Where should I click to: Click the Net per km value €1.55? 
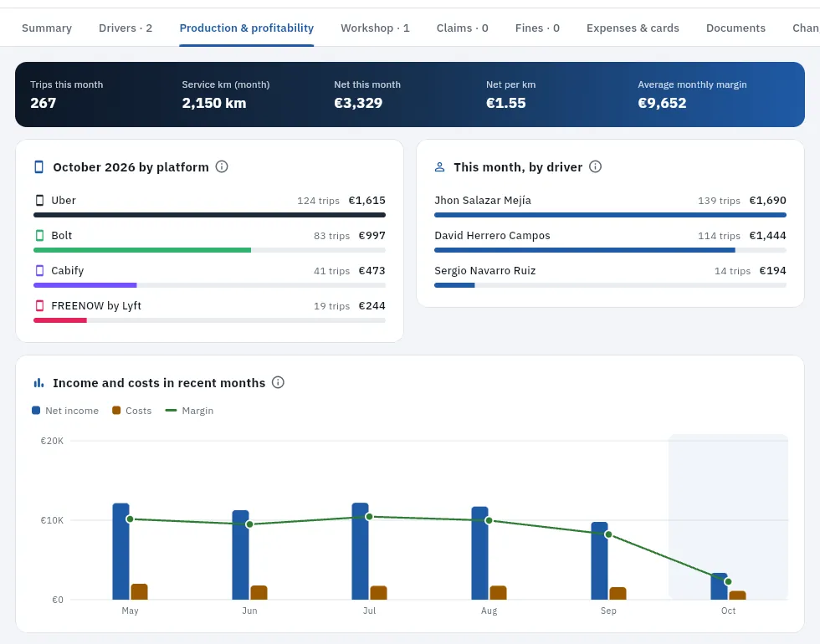[505, 103]
